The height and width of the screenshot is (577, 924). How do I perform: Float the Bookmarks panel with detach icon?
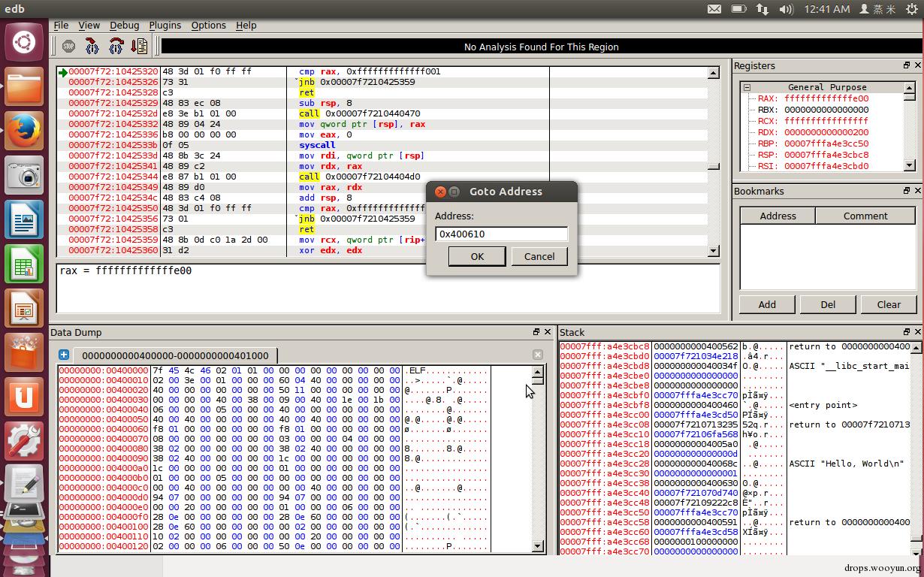906,191
